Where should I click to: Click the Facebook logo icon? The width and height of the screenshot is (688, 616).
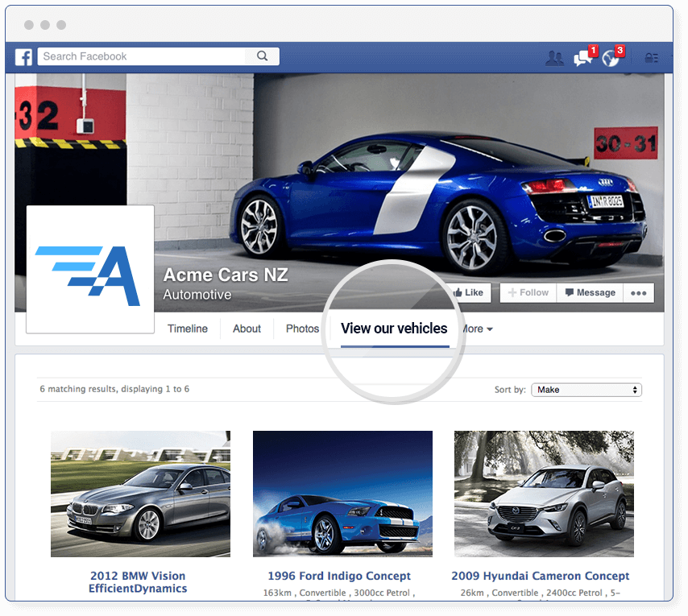pos(23,57)
